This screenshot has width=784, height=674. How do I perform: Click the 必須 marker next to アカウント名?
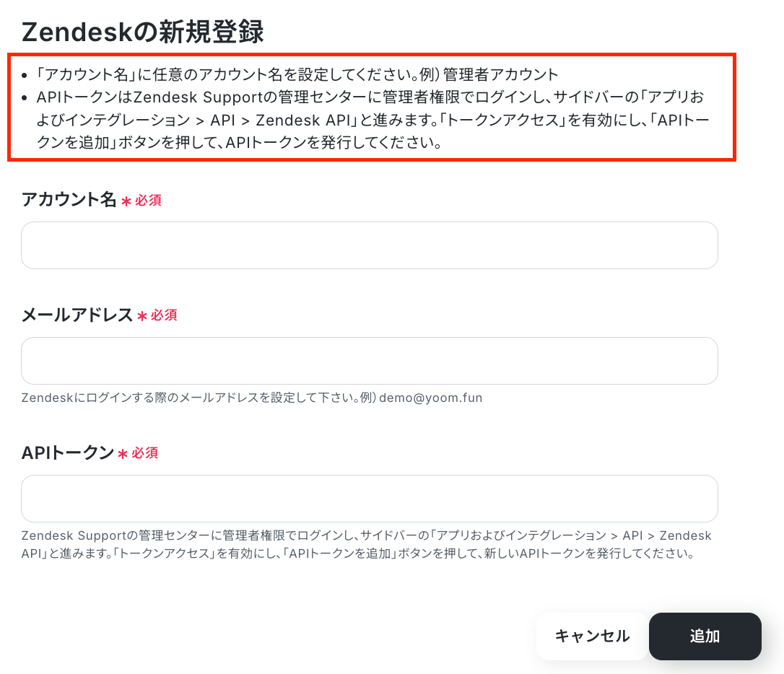(148, 201)
